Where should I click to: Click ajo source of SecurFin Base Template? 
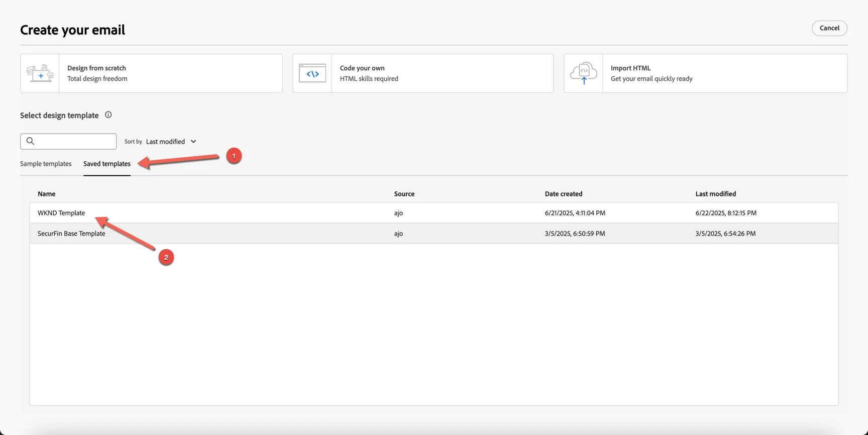coord(398,234)
